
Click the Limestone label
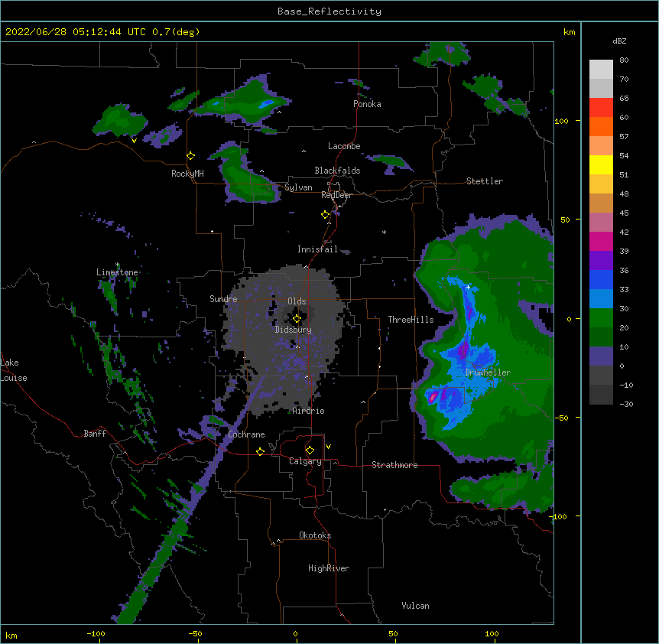pyautogui.click(x=117, y=272)
